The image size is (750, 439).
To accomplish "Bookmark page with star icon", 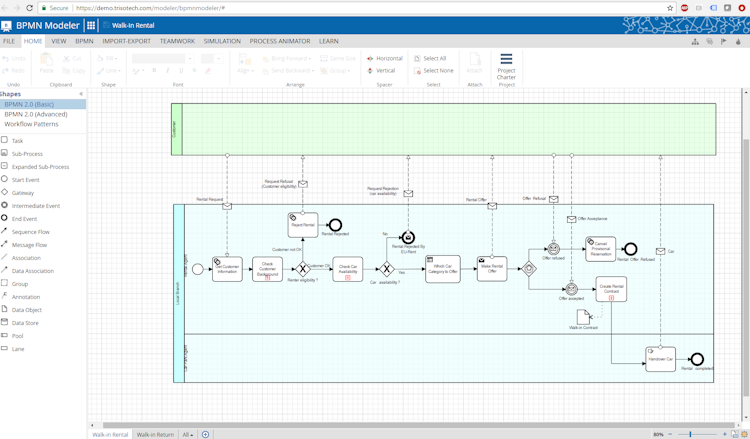I will coord(670,8).
